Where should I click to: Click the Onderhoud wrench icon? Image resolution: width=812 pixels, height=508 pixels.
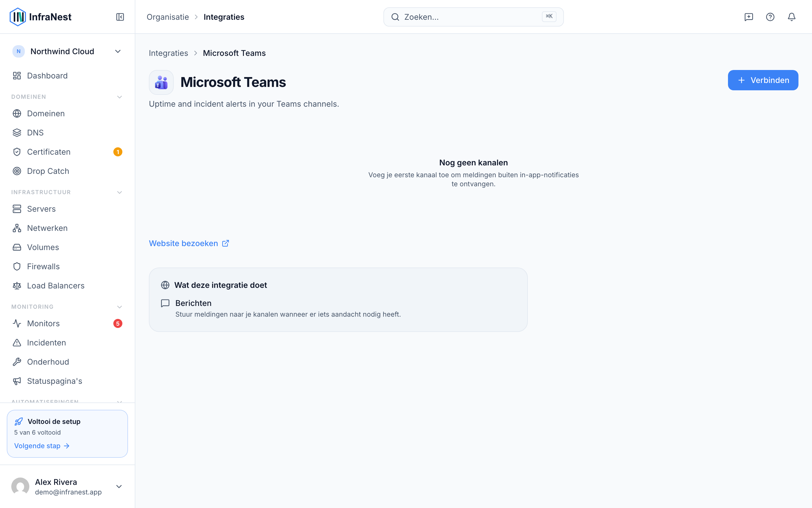17,362
